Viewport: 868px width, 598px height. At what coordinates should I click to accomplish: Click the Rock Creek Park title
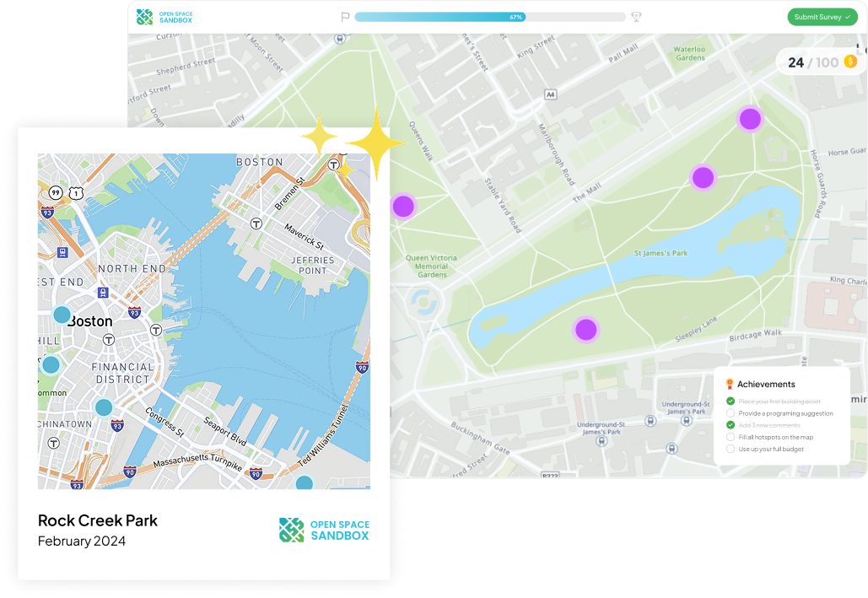click(98, 520)
